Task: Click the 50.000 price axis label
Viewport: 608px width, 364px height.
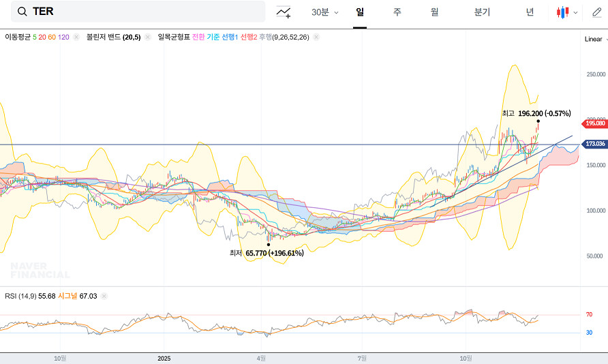Action: coord(594,256)
